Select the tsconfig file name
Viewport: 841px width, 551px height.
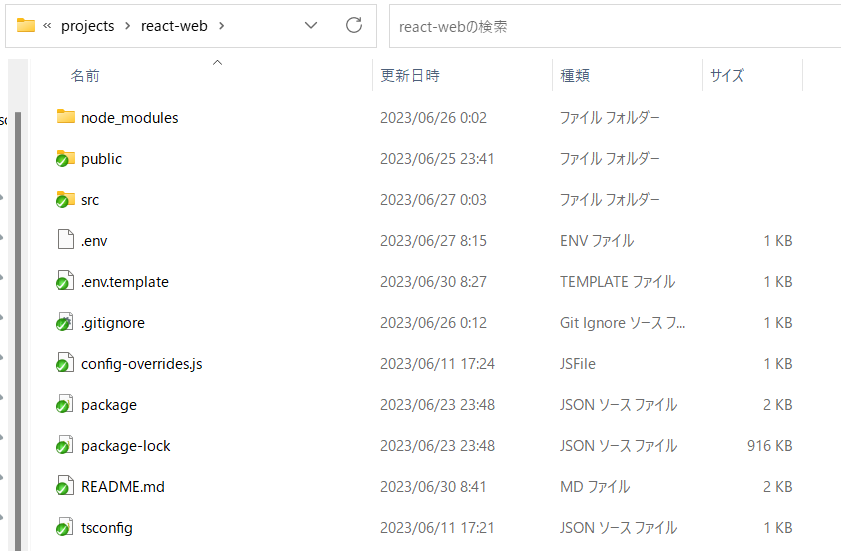[x=107, y=528]
